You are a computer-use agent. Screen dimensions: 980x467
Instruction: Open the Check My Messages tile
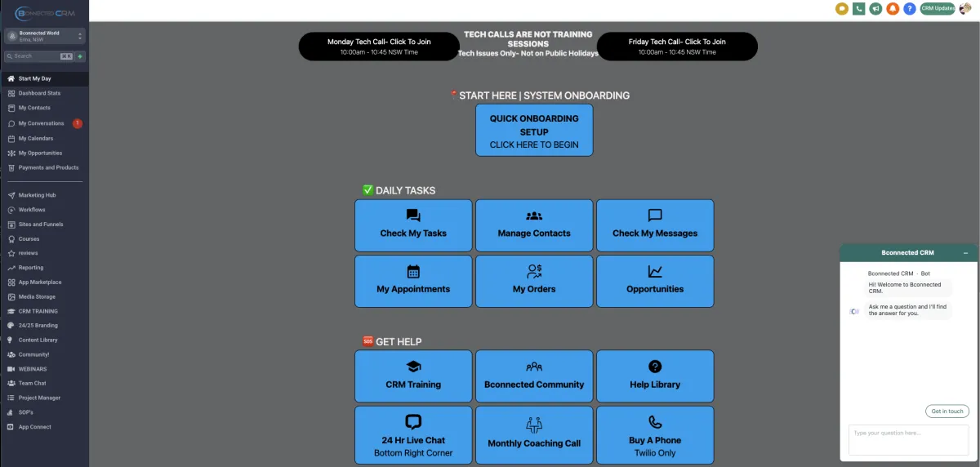point(655,225)
